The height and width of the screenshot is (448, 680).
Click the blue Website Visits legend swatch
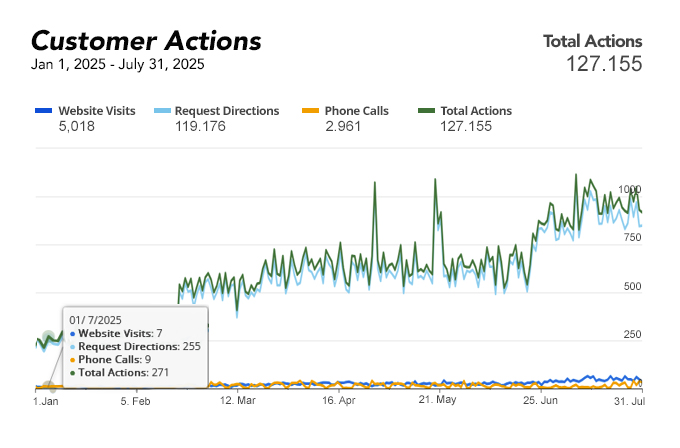(43, 111)
